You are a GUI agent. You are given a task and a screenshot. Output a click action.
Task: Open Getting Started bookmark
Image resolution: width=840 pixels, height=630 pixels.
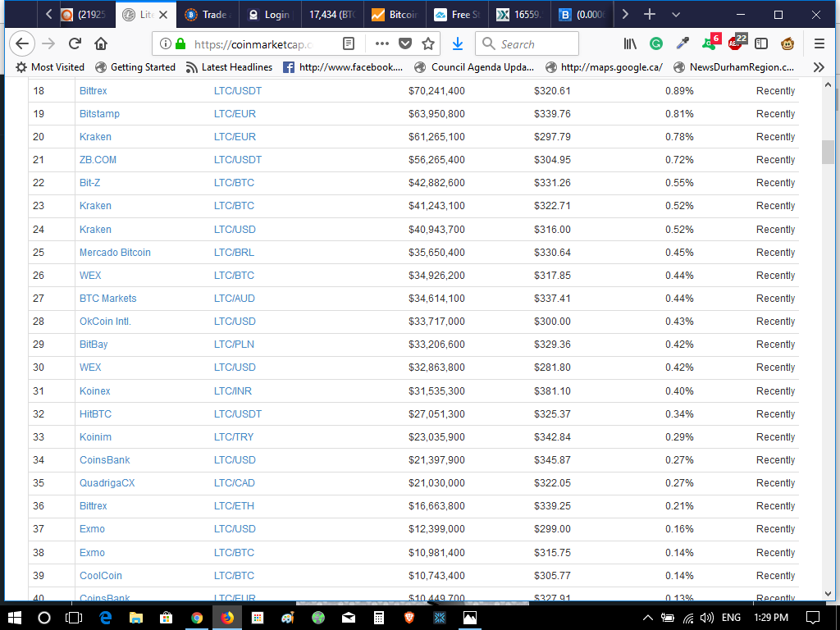(x=135, y=67)
